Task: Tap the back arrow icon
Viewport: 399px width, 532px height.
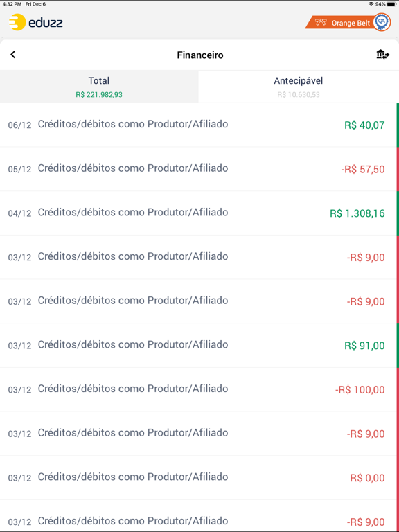Action: click(13, 54)
